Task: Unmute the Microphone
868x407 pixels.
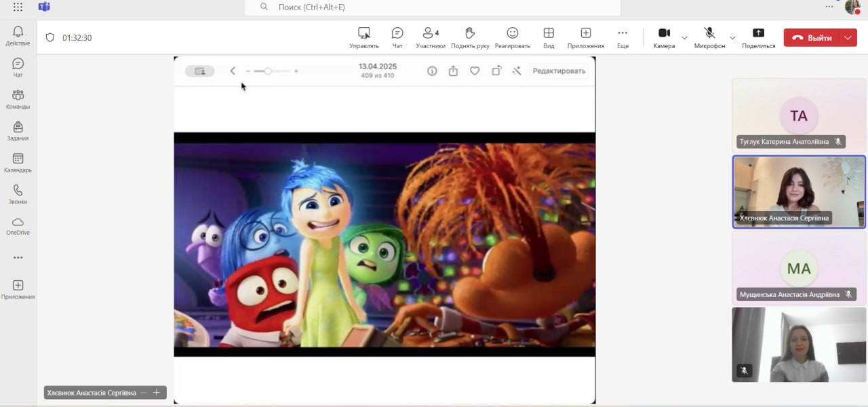Action: (x=709, y=37)
